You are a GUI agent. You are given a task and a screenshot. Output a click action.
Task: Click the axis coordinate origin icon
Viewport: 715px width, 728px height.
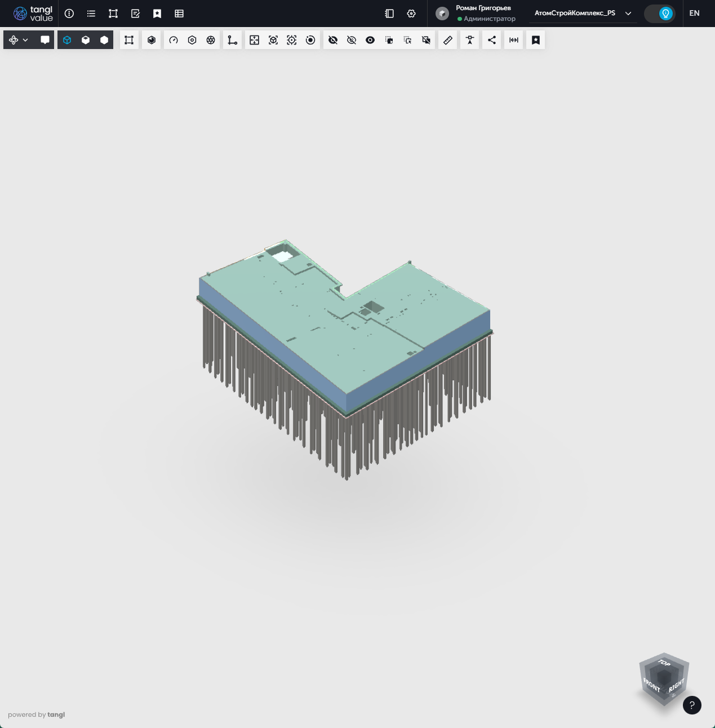coord(232,40)
